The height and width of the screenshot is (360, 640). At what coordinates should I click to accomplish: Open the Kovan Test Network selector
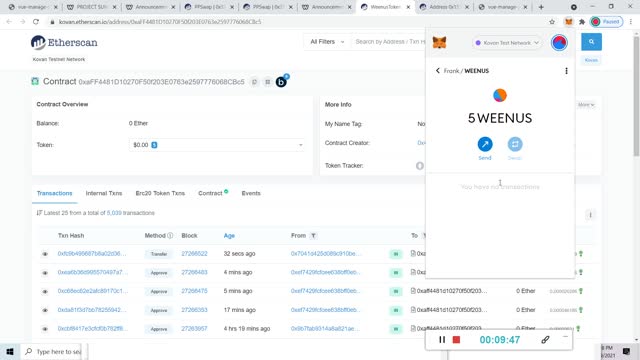click(507, 42)
